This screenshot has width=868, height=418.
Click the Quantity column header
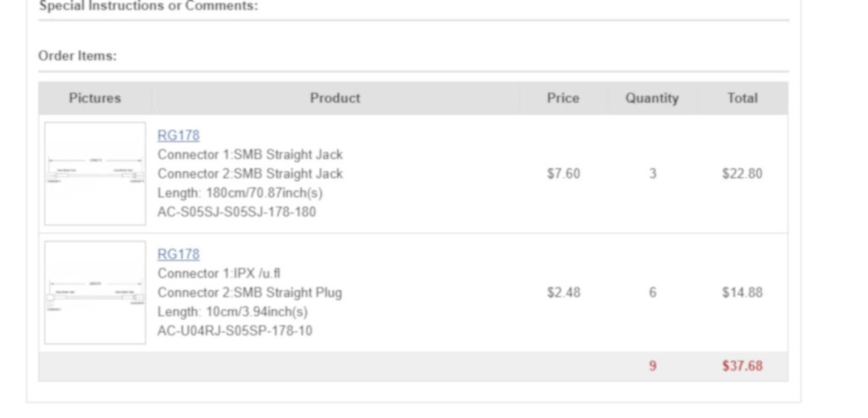click(x=652, y=98)
